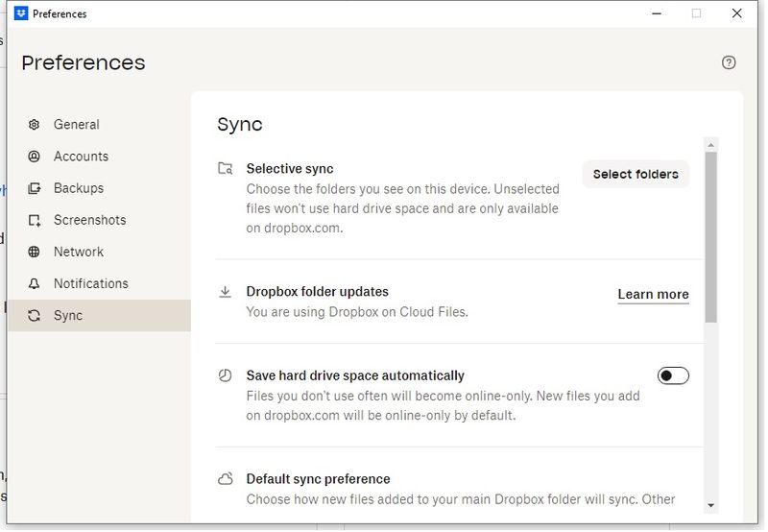This screenshot has height=532, width=768.
Task: Enable Save hard drive space automatically toggle
Action: 673,375
